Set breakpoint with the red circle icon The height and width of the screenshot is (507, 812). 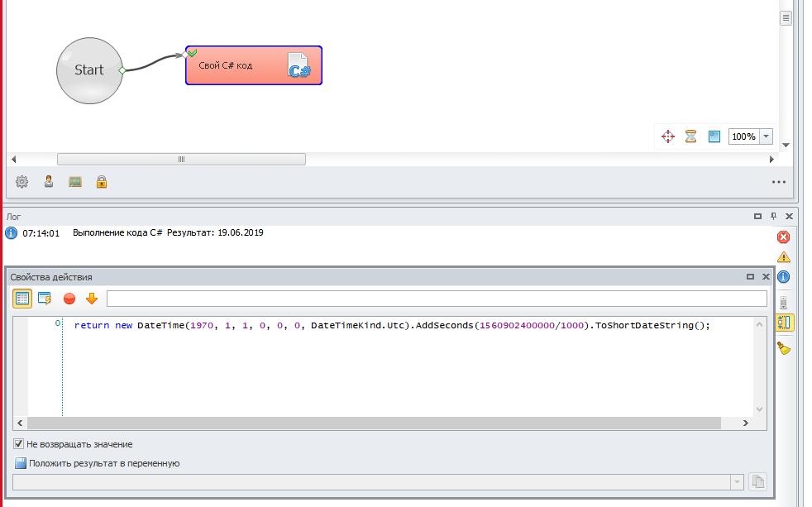click(69, 299)
